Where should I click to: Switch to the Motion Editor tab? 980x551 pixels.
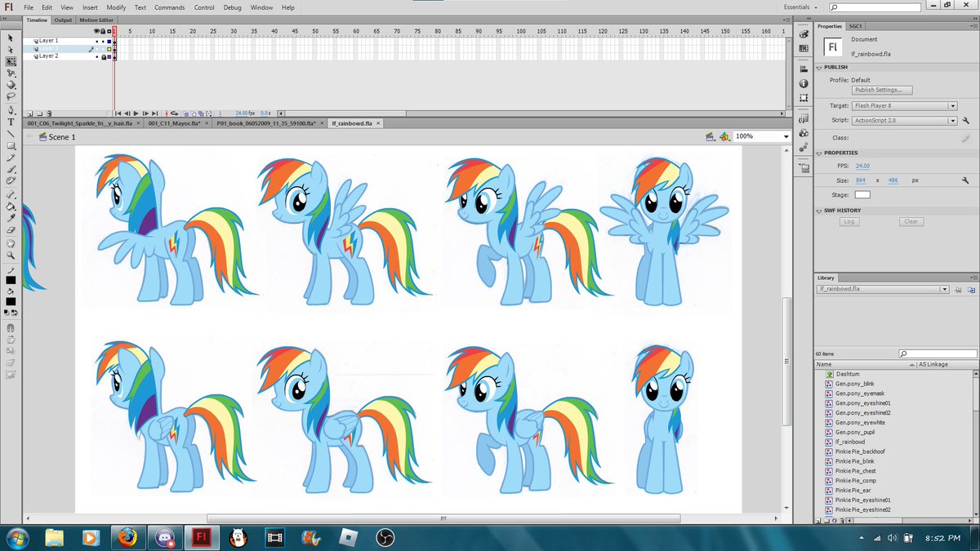(96, 20)
